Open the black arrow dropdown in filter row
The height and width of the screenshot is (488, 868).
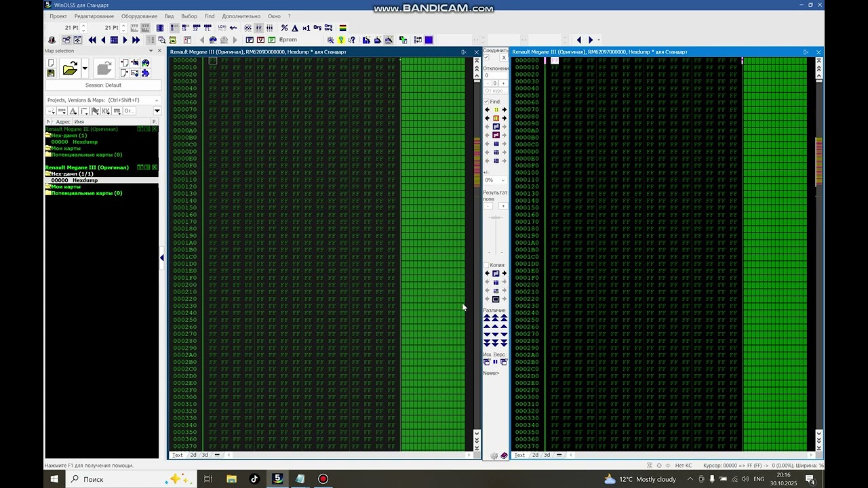point(157,111)
